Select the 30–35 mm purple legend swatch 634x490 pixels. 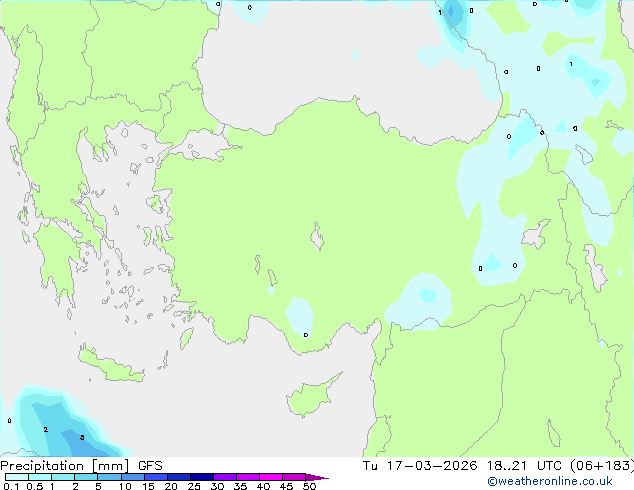[x=225, y=477]
